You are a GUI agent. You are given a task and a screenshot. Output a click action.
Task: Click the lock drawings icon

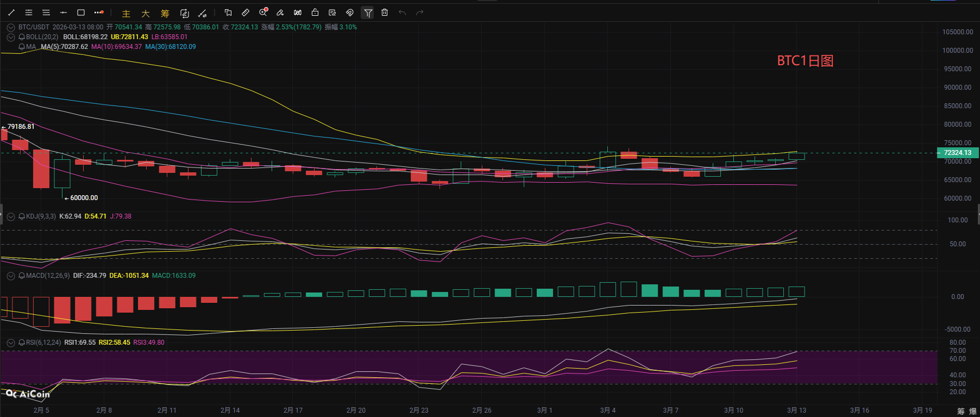(315, 13)
